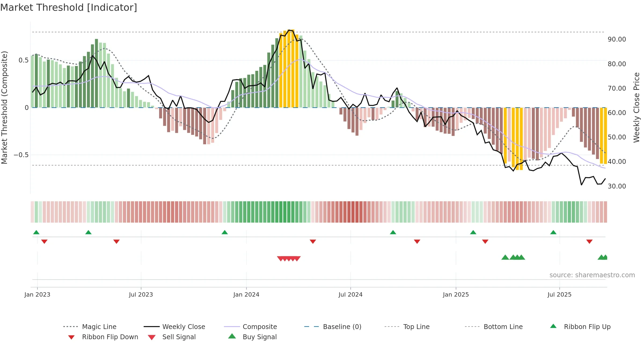Viewport: 644px width, 362px height.
Task: Click the 90.00 price tick on the right axis
Action: click(617, 39)
